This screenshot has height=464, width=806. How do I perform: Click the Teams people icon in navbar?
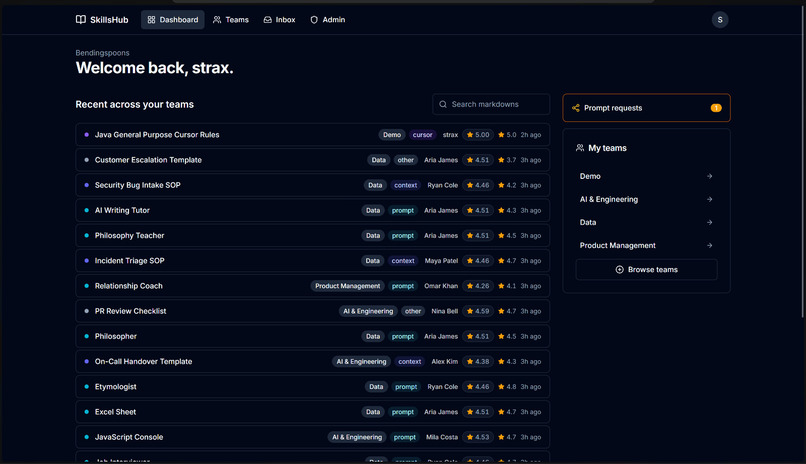(x=217, y=20)
